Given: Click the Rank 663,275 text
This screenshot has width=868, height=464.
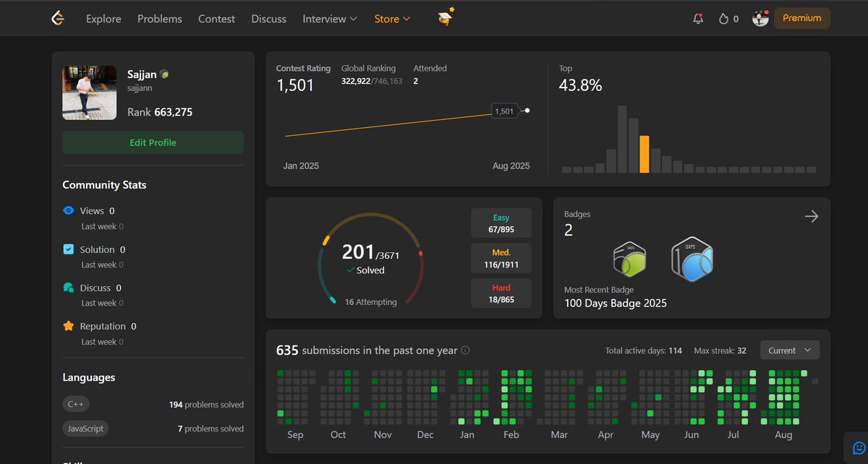Looking at the screenshot, I should pyautogui.click(x=160, y=112).
